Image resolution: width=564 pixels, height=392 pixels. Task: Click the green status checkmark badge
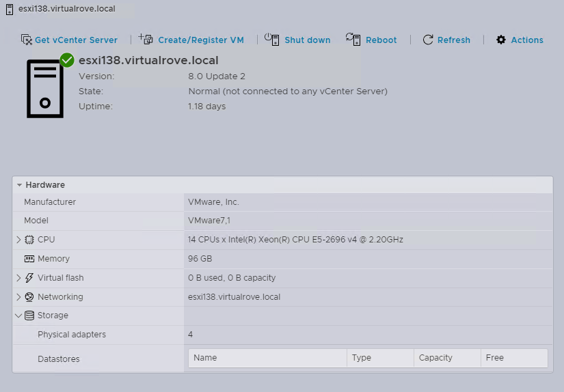[67, 60]
